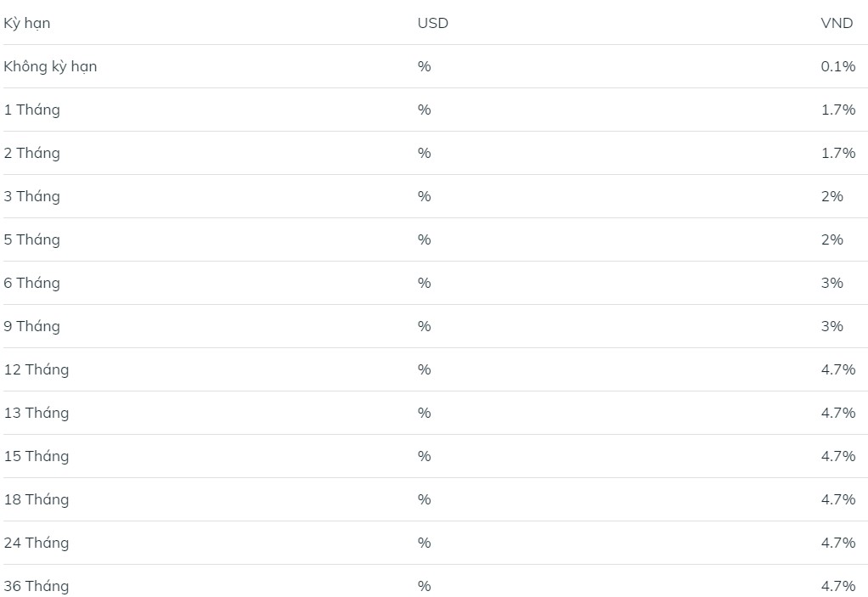The height and width of the screenshot is (597, 868).
Task: Select the USD column header
Action: tap(433, 23)
